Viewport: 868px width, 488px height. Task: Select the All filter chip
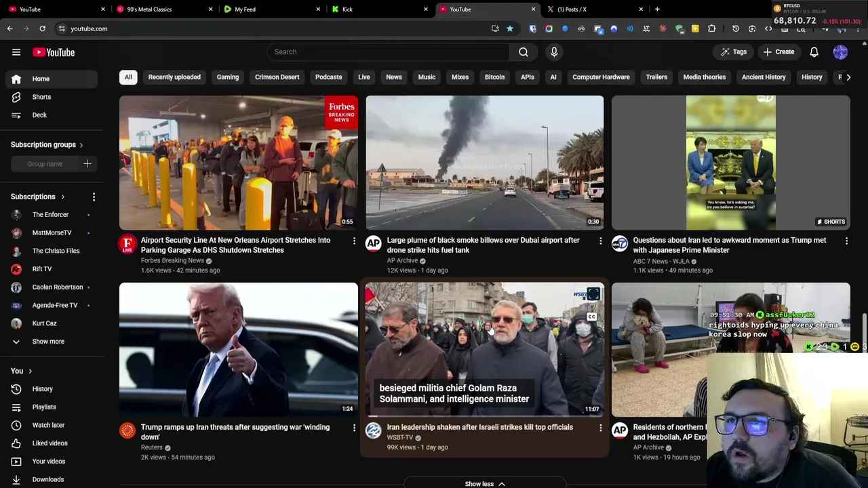point(128,77)
